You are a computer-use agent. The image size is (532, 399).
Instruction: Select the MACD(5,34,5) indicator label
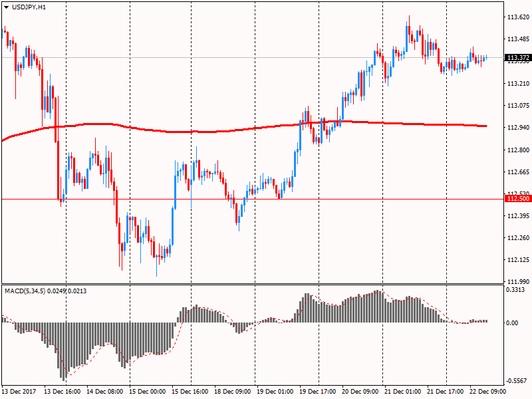pyautogui.click(x=25, y=291)
